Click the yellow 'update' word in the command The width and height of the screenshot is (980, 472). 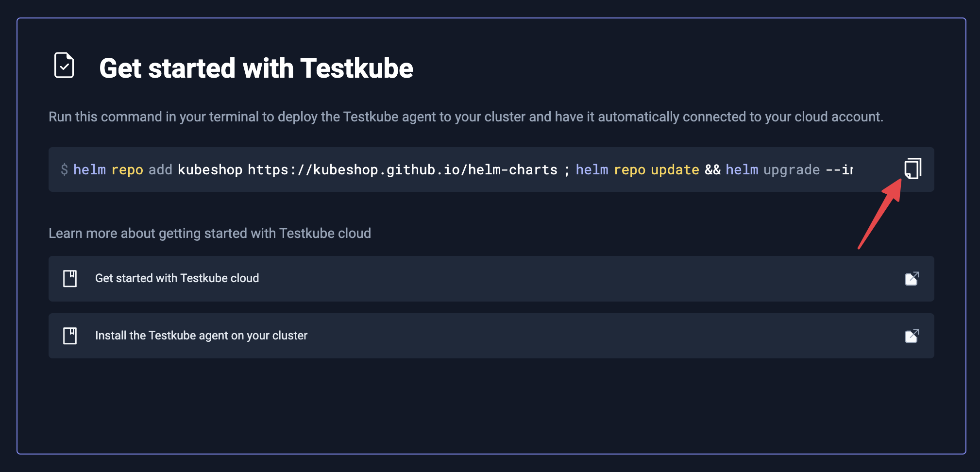pyautogui.click(x=675, y=170)
